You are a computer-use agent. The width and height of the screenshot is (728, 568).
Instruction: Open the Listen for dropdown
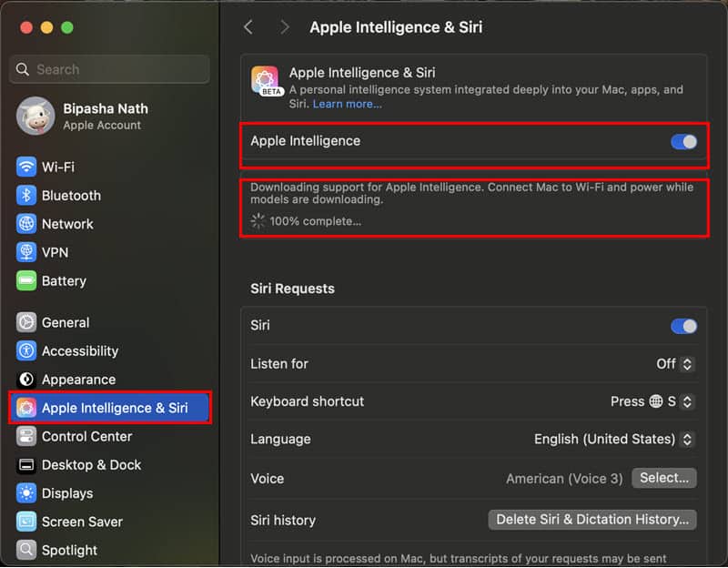point(676,364)
